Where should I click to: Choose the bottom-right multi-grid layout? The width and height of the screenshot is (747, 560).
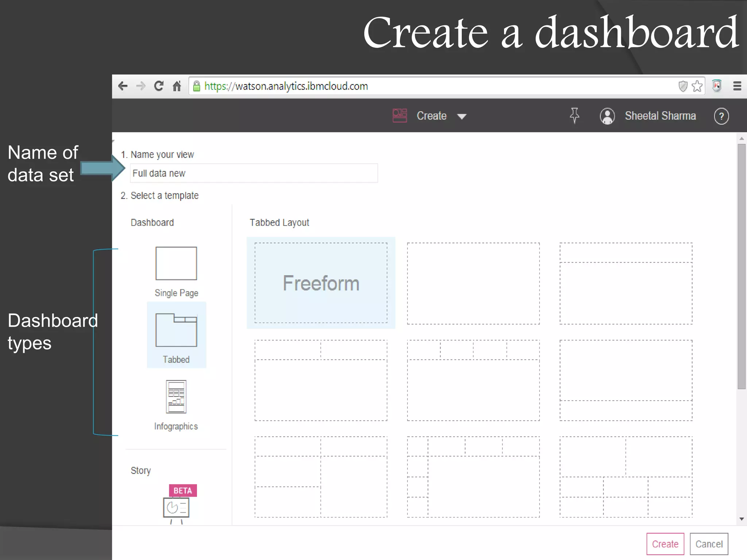[x=626, y=477]
